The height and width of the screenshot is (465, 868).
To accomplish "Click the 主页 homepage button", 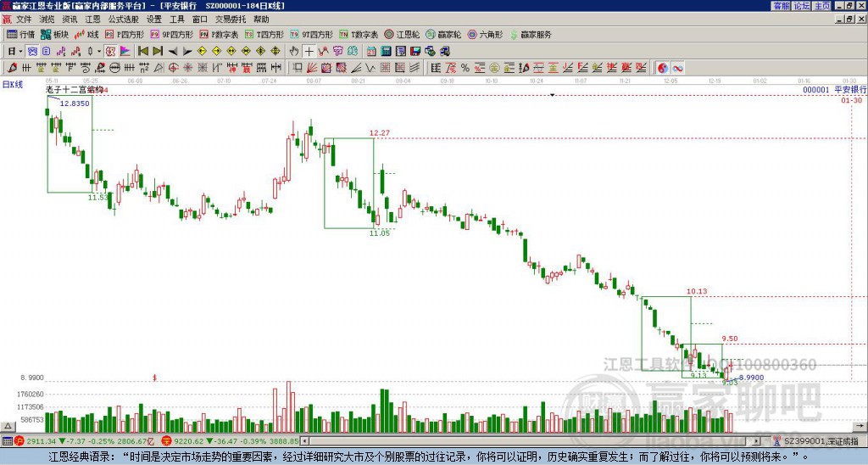I will 821,6.
